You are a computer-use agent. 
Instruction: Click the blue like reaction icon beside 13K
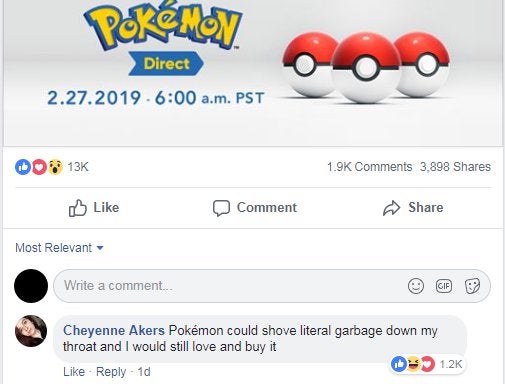(23, 167)
